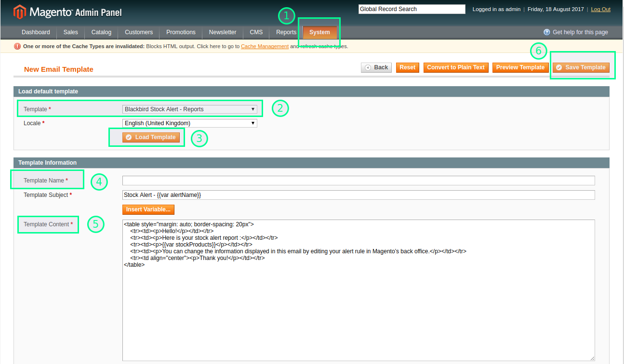Click Convert to Plain Text button
Screen dimensions: 624x364
(456, 67)
